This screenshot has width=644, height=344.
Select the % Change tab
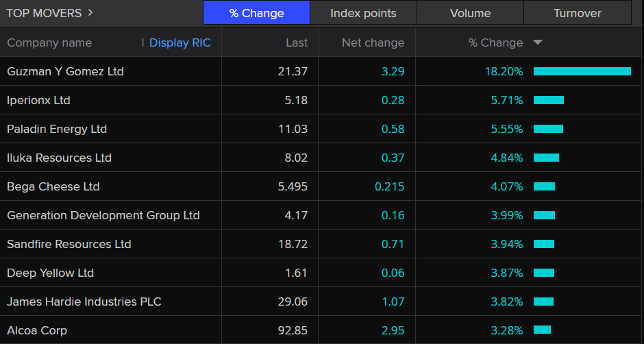pos(256,13)
